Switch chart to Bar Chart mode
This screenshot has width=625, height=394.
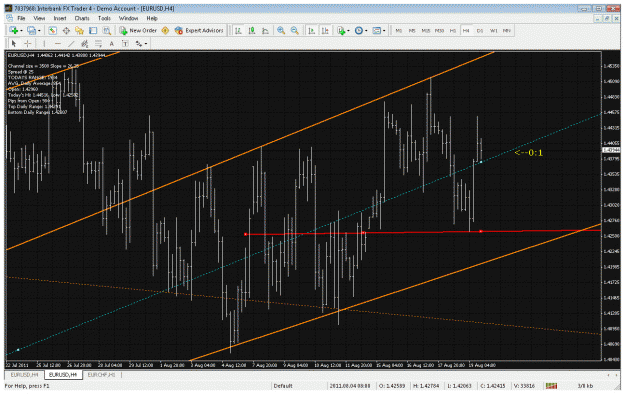pyautogui.click(x=238, y=31)
